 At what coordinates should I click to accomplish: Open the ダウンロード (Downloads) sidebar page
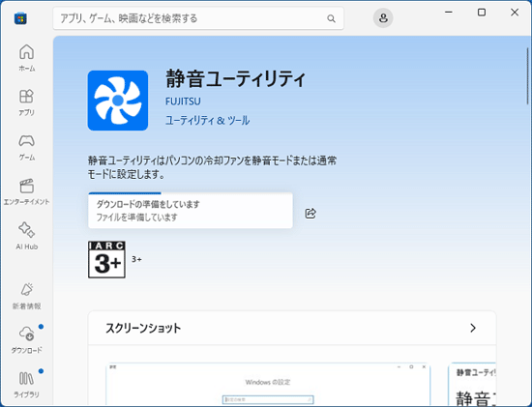point(26,340)
